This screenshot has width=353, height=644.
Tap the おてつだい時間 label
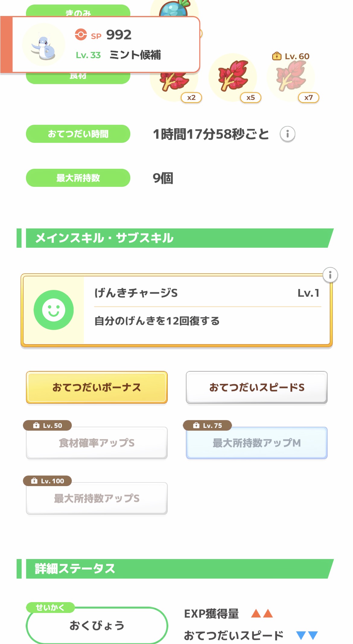coord(78,134)
